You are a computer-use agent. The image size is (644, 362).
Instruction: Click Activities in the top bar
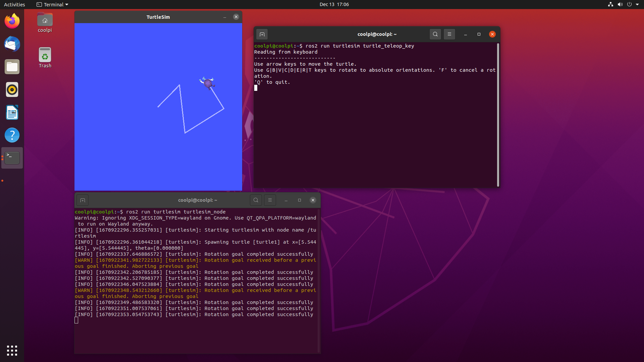pyautogui.click(x=14, y=4)
